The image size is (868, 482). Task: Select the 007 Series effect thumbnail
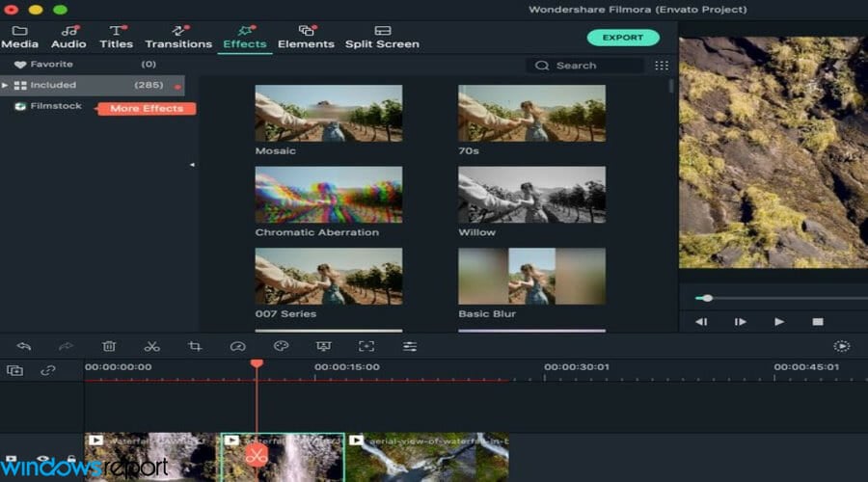pyautogui.click(x=328, y=276)
